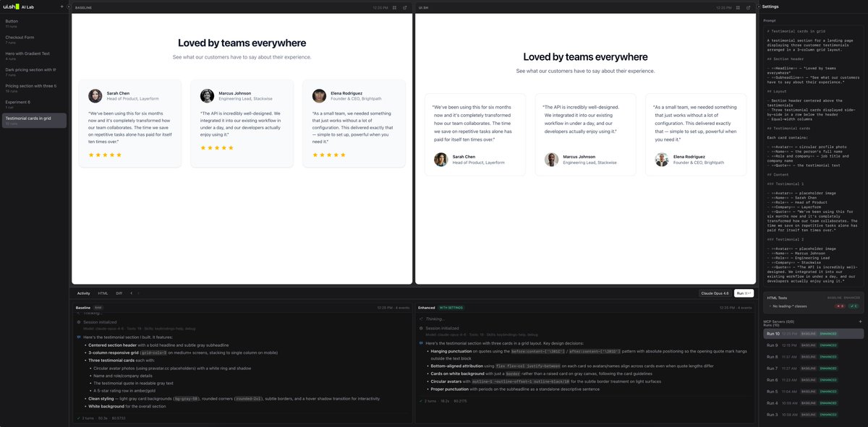Open the Hero with Gradient Text experiment
The width and height of the screenshot is (868, 427).
[x=33, y=55]
